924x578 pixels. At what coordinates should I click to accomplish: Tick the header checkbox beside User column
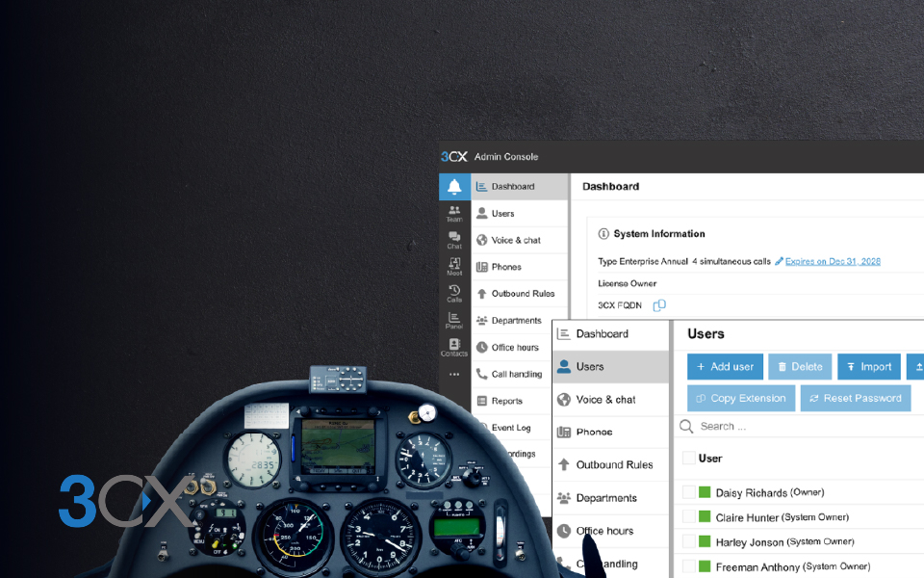click(688, 458)
